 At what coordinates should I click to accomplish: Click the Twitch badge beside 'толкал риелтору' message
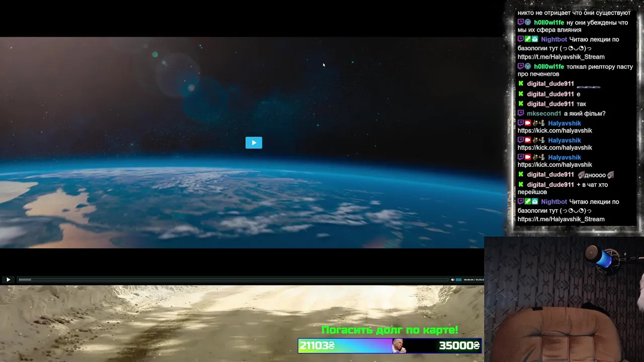point(521,66)
